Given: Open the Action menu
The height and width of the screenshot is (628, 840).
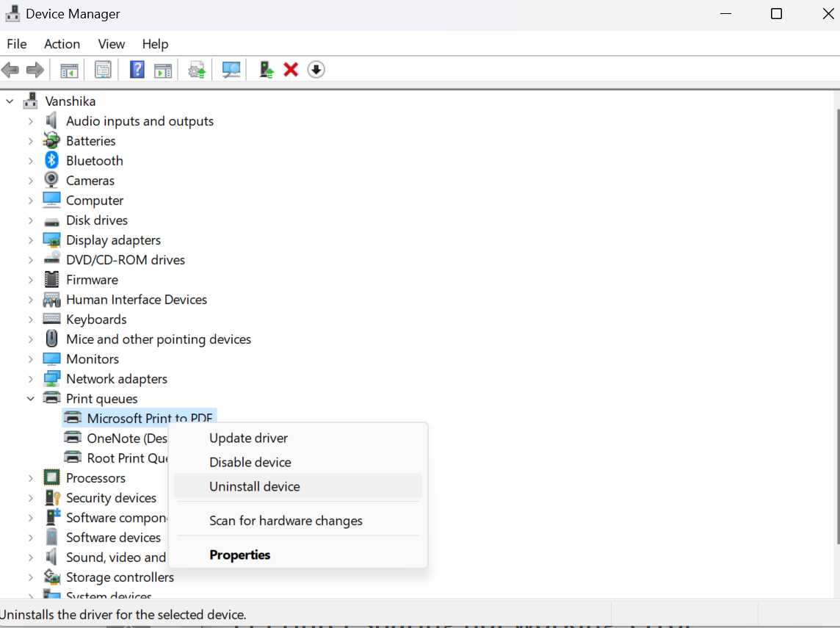Looking at the screenshot, I should click(62, 44).
